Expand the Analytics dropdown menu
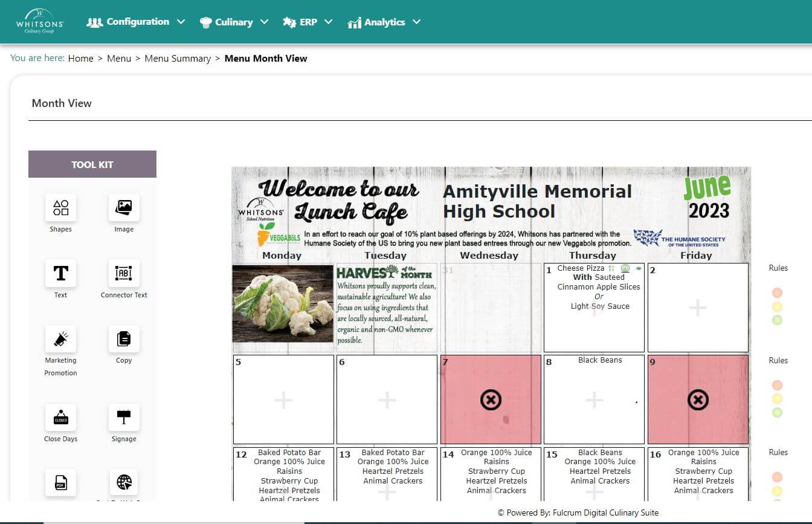The width and height of the screenshot is (812, 524). coord(384,22)
